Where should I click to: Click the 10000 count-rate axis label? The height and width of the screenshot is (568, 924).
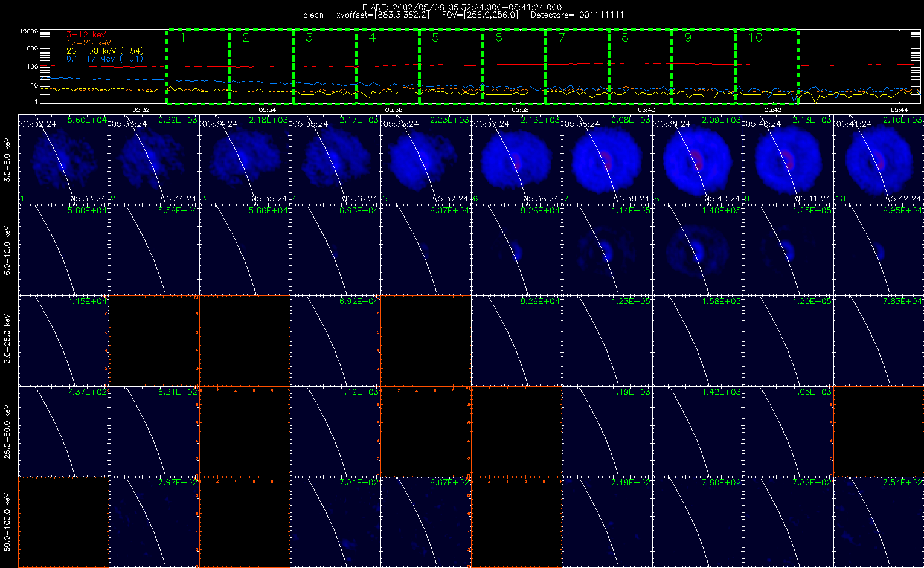[28, 31]
